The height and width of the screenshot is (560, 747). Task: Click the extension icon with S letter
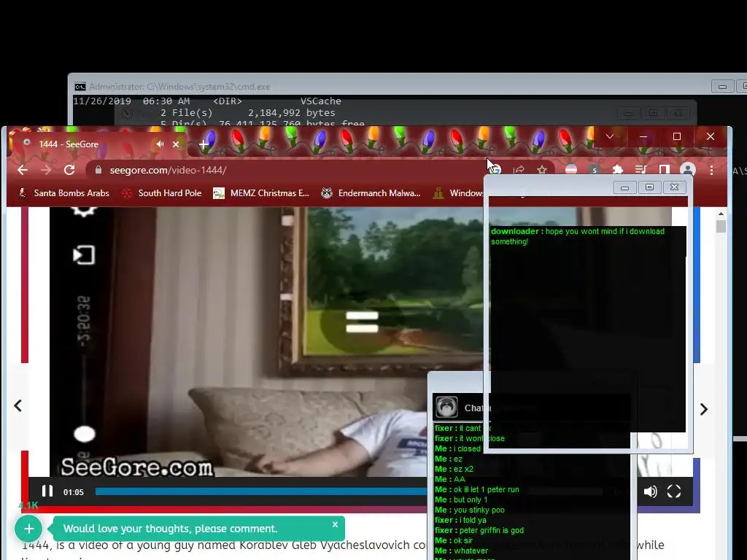[595, 169]
